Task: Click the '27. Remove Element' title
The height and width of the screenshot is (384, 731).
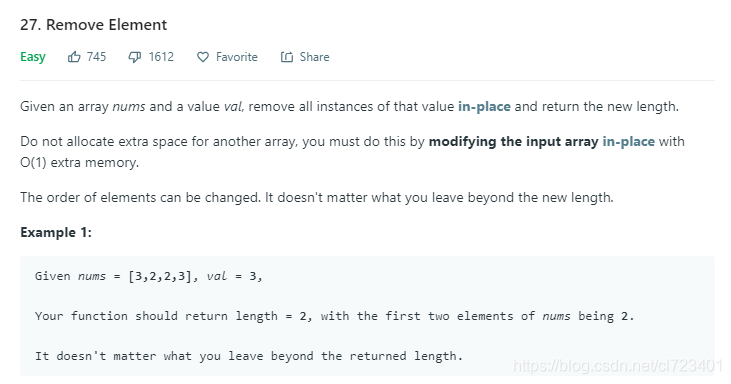Action: point(93,25)
